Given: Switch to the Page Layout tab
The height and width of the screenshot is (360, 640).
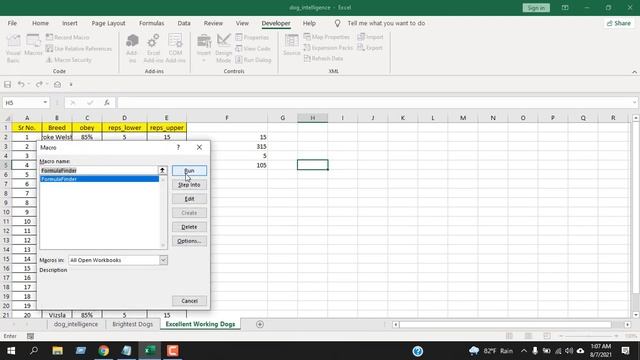Looking at the screenshot, I should click(x=108, y=23).
